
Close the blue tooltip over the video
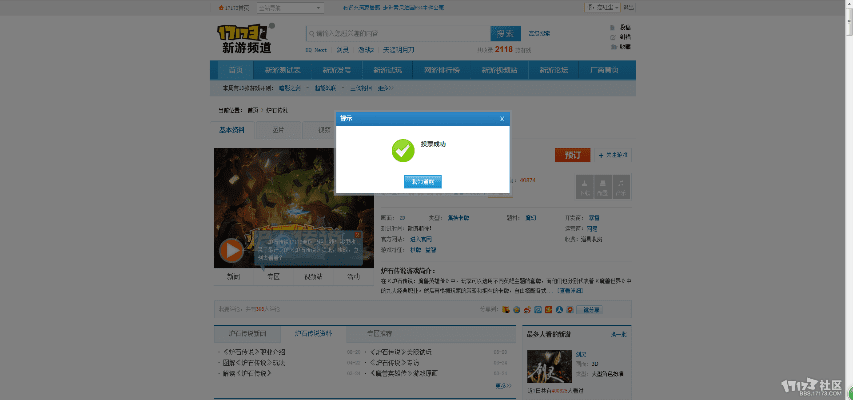pyautogui.click(x=356, y=237)
